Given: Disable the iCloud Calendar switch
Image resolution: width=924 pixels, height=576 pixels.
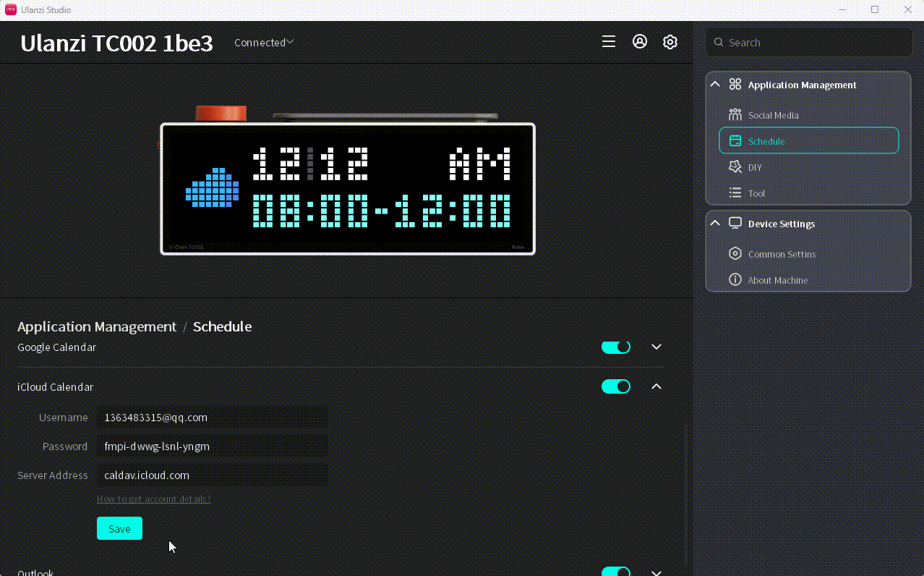Looking at the screenshot, I should coord(616,386).
